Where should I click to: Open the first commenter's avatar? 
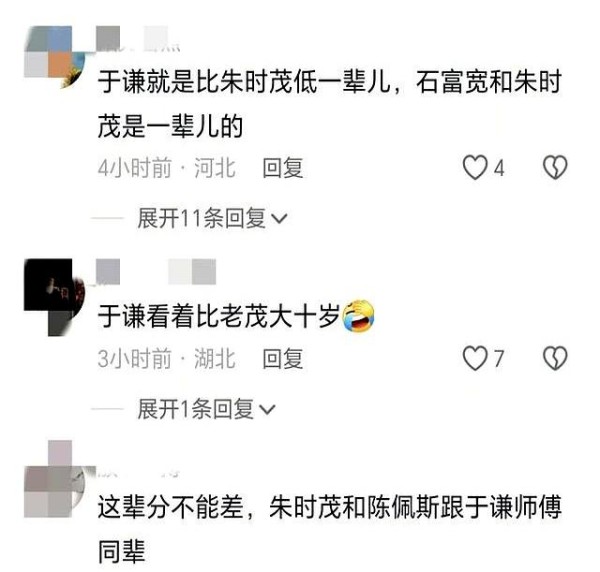54,57
